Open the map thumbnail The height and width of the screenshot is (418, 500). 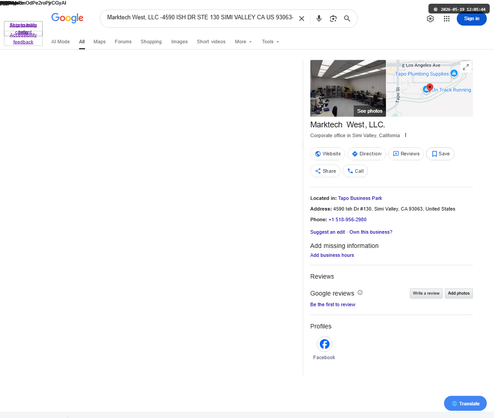click(429, 88)
